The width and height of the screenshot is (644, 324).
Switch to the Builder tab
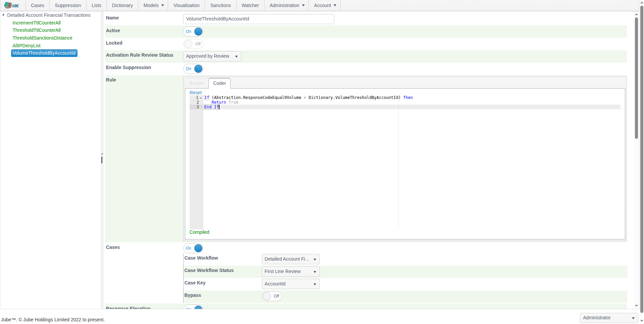(197, 83)
